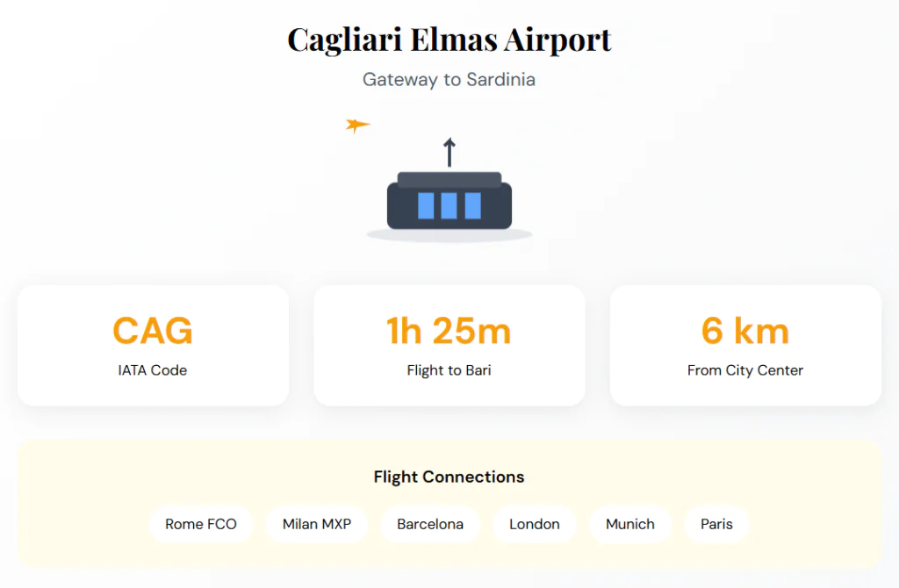This screenshot has width=899, height=588.
Task: Click the control tower arrow above terminal
Action: click(x=449, y=152)
